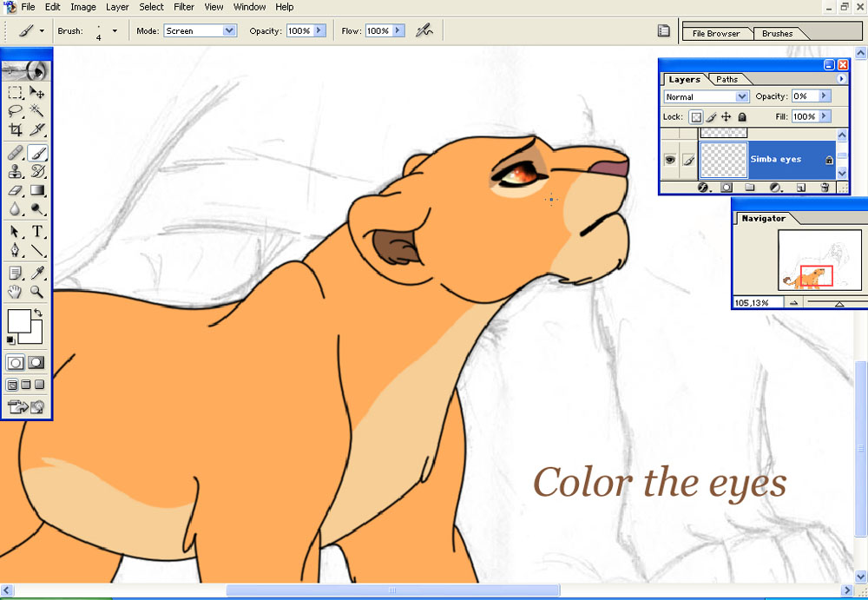Toggle lock all checkbox
Screen dimensions: 868x600
(x=742, y=117)
